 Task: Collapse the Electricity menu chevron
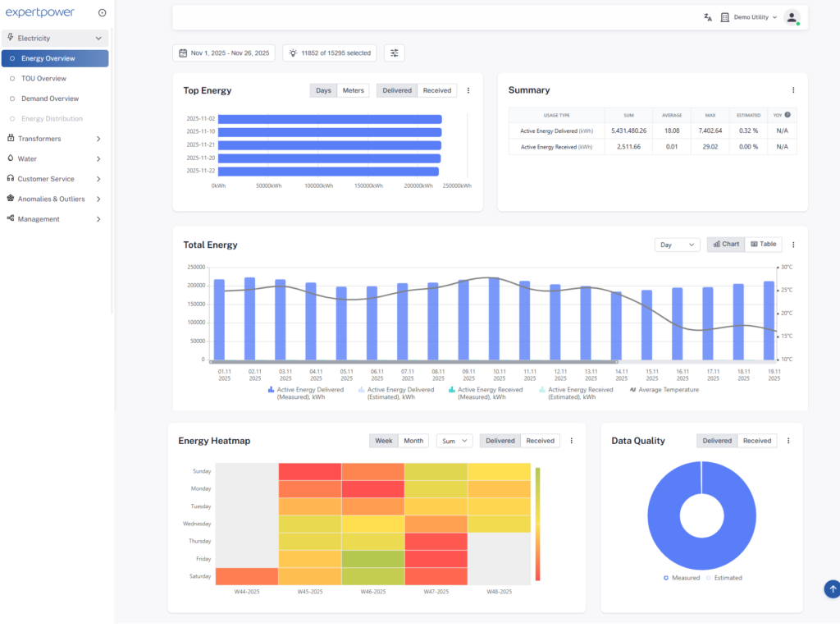pos(98,38)
